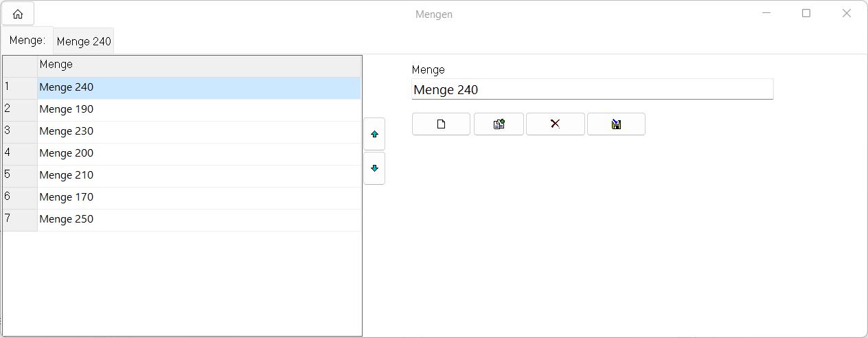Viewport: 868px width, 338px height.
Task: Delete the entry using red X button
Action: pyautogui.click(x=555, y=124)
